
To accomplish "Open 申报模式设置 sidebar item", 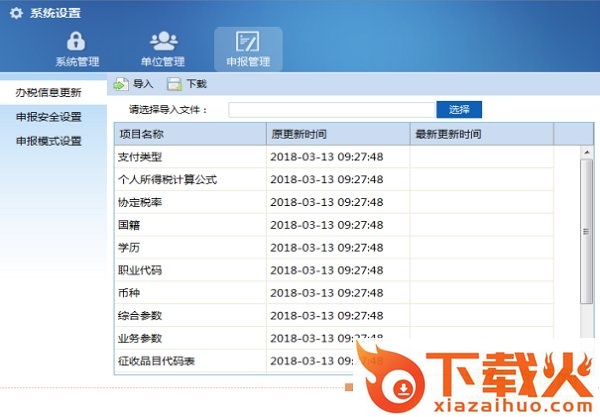I will (x=48, y=141).
